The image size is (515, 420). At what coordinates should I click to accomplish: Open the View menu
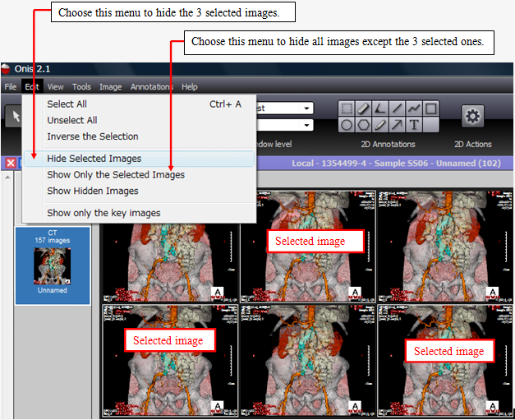click(55, 87)
